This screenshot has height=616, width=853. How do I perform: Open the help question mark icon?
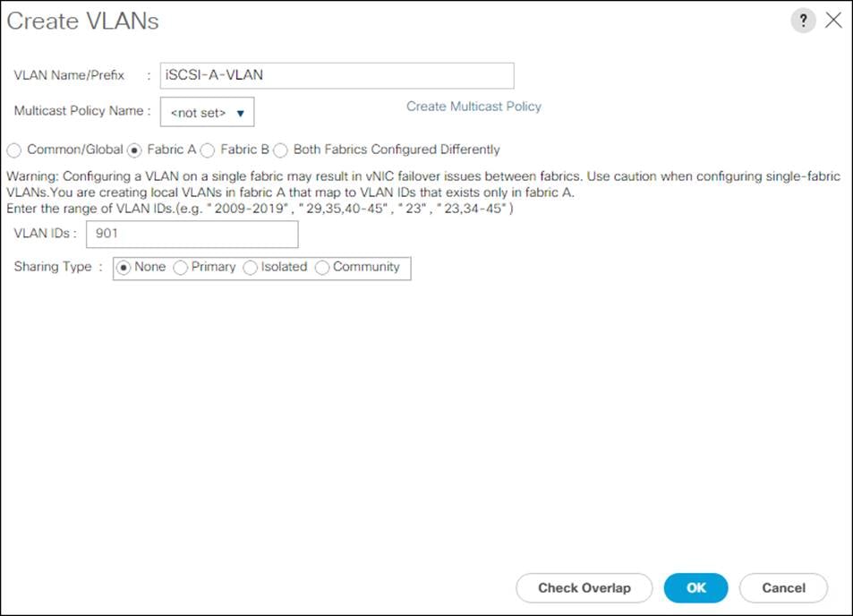(803, 21)
